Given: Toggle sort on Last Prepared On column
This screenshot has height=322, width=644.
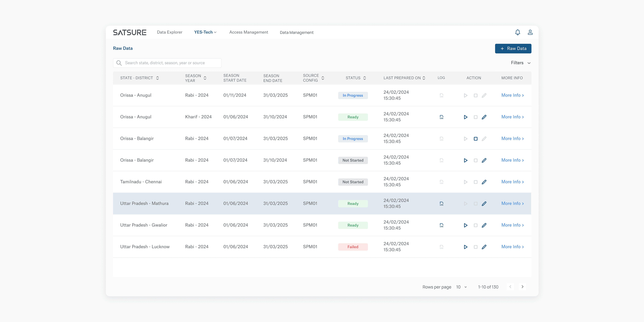Looking at the screenshot, I should pyautogui.click(x=424, y=78).
